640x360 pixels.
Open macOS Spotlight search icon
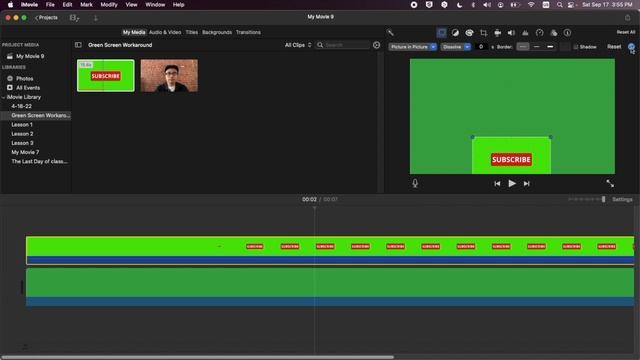click(560, 5)
